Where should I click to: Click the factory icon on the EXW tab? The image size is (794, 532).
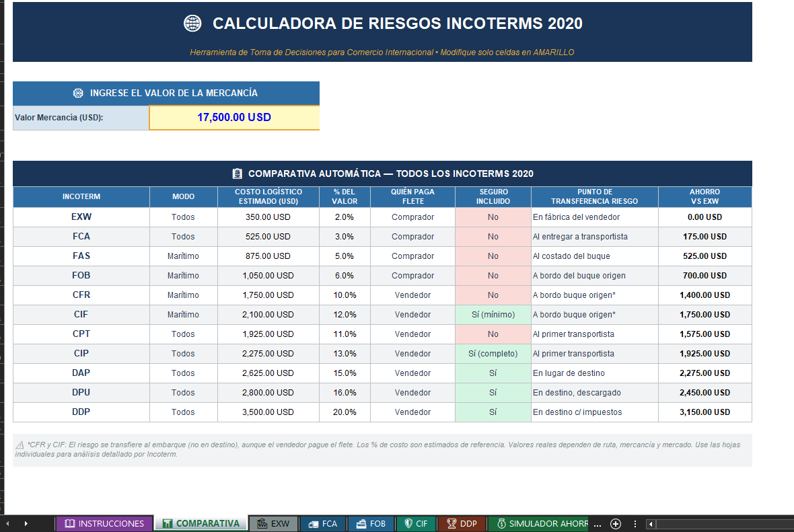click(261, 523)
